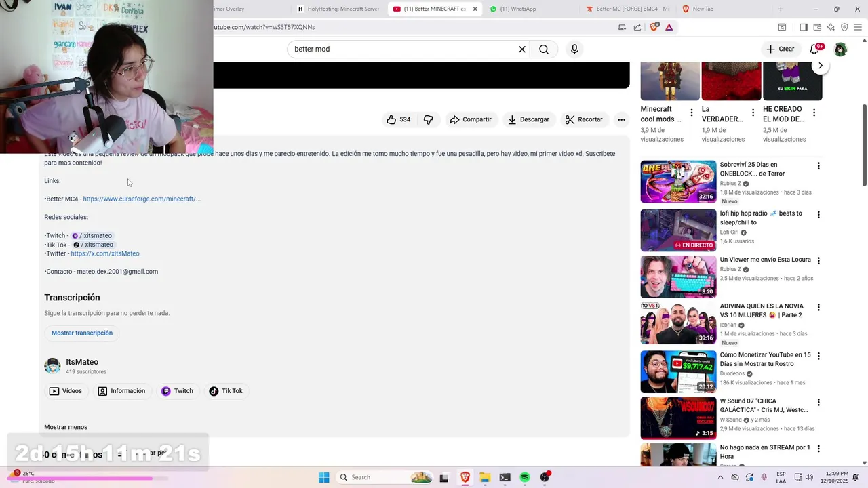Click the install/cast screen icon in address bar
Viewport: 868px width, 488px height.
[x=622, y=27]
